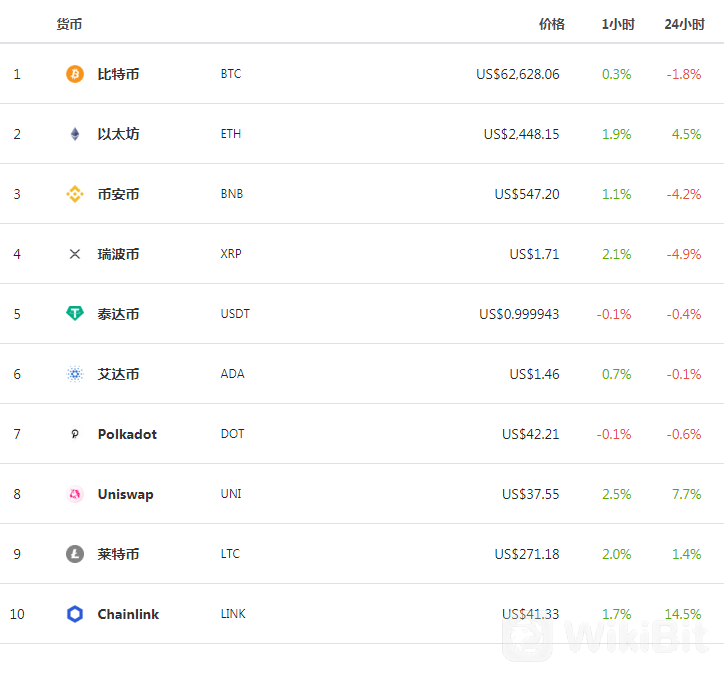Click the XRP ticker symbol
The width and height of the screenshot is (724, 681).
(231, 254)
